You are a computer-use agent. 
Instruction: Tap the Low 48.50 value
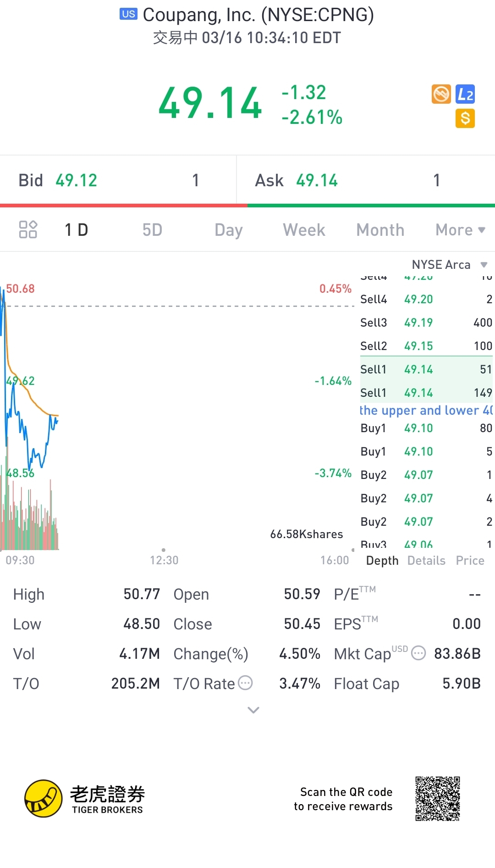pos(142,624)
